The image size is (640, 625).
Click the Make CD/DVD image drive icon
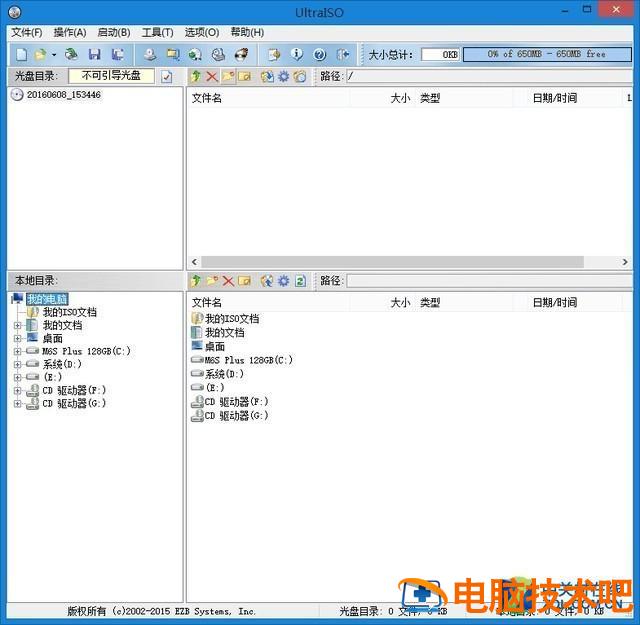tap(150, 54)
